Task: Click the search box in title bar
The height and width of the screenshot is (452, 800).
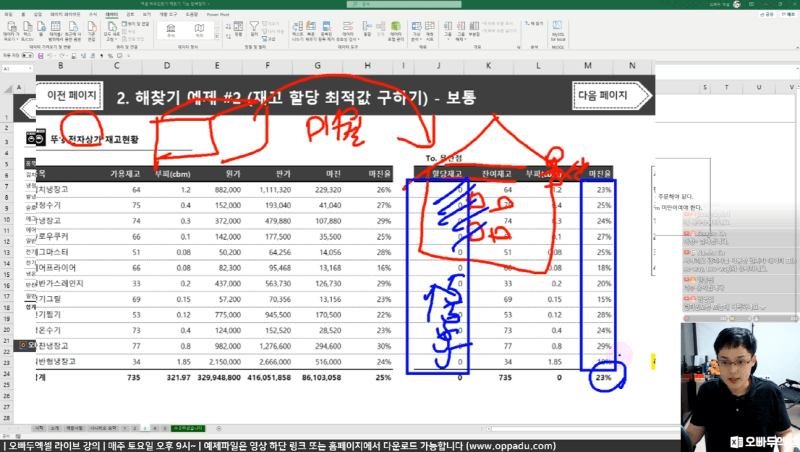Action: [404, 4]
